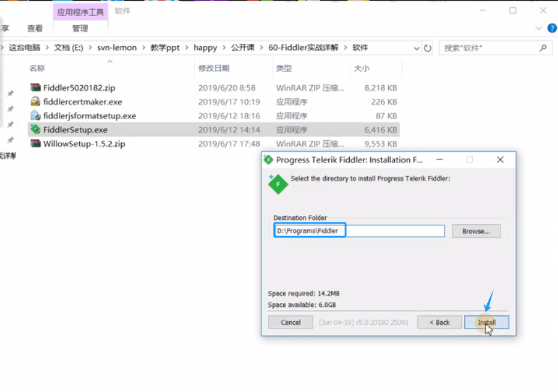Click the search magnifier icon in Explorer
This screenshot has width=558, height=392.
[542, 48]
